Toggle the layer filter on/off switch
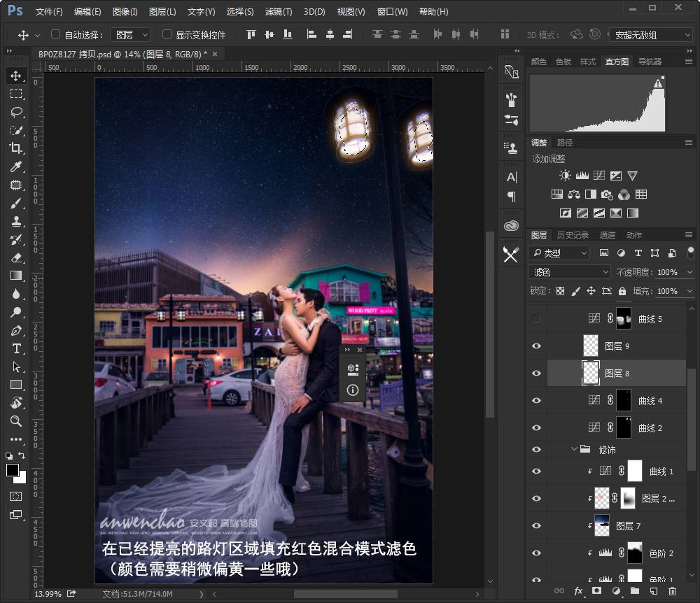 [x=690, y=252]
